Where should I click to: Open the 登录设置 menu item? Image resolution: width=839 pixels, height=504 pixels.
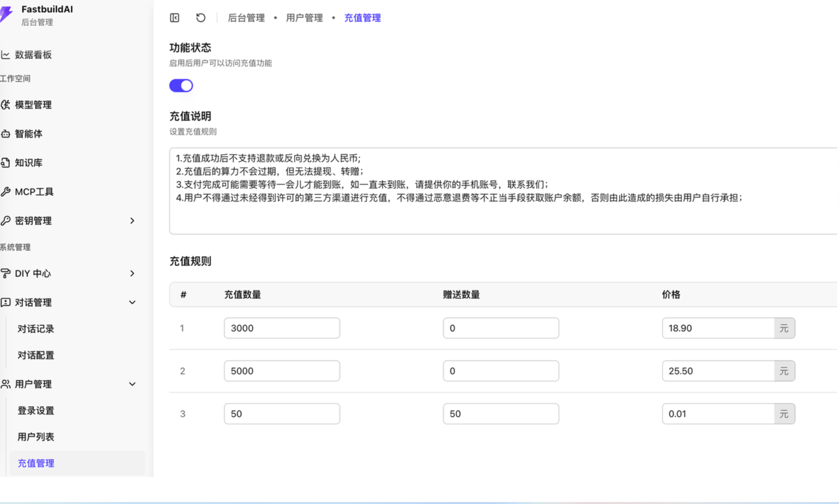point(36,410)
